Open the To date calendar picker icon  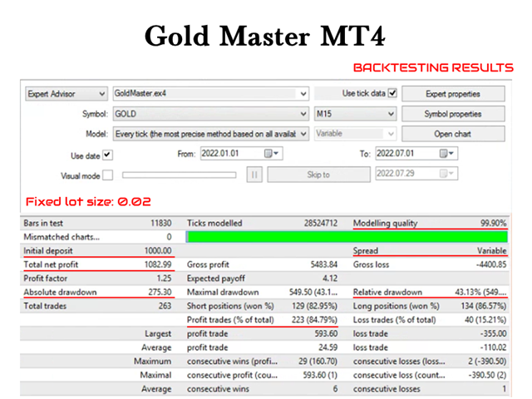(446, 154)
